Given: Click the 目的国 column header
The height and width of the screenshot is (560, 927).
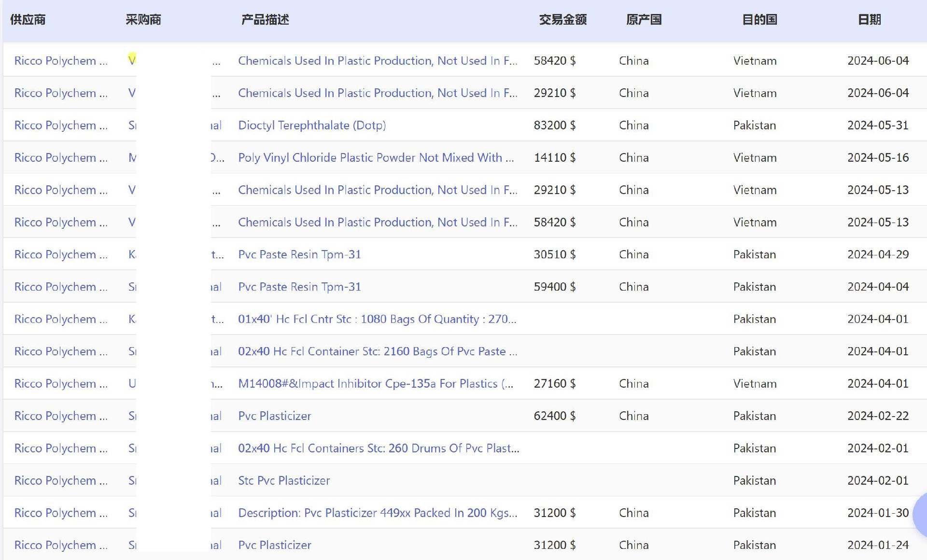Looking at the screenshot, I should click(x=760, y=20).
